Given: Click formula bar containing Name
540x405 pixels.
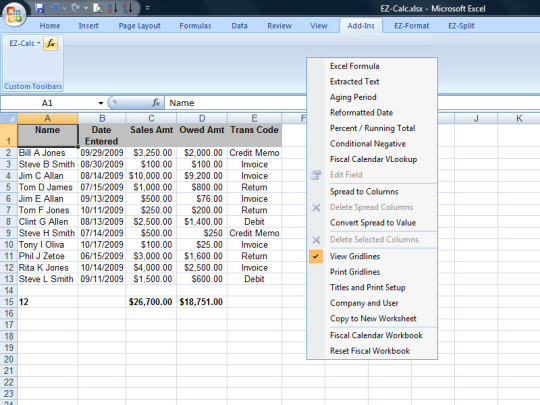Looking at the screenshot, I should tap(236, 103).
